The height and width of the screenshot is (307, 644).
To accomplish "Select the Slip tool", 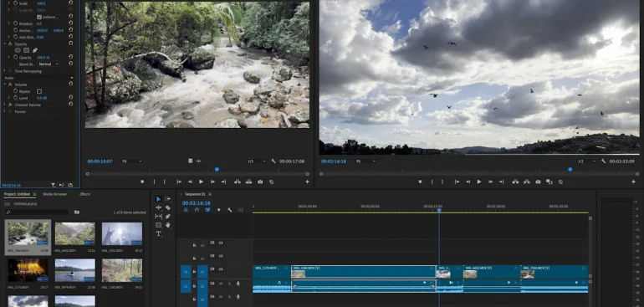I will [x=159, y=216].
